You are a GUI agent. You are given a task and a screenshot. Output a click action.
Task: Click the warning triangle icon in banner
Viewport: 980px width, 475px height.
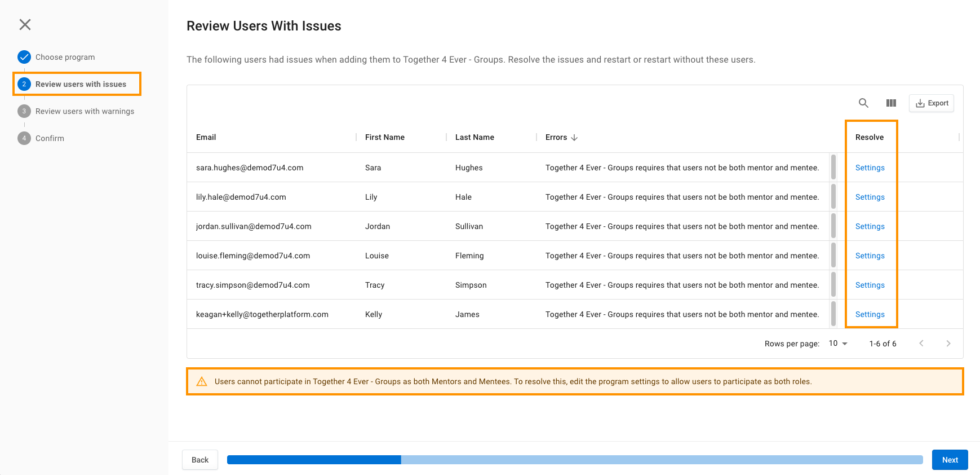coord(202,382)
